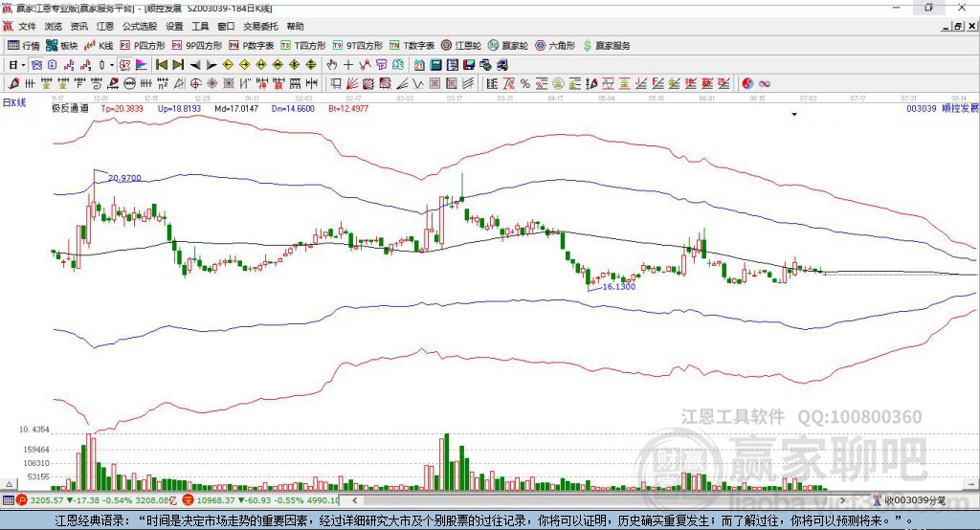Select the Gann fan lines tool
This screenshot has width=980, height=530.
pyautogui.click(x=351, y=84)
